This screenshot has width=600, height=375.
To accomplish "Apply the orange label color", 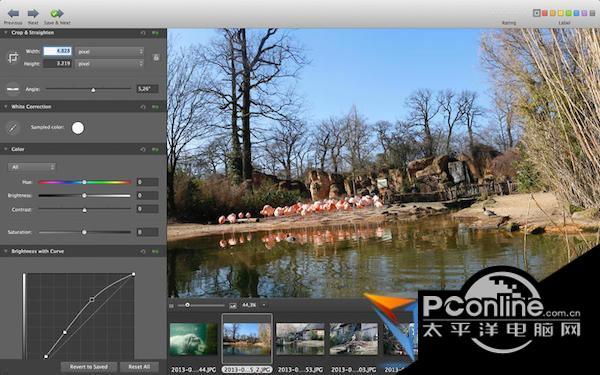I will [x=553, y=13].
